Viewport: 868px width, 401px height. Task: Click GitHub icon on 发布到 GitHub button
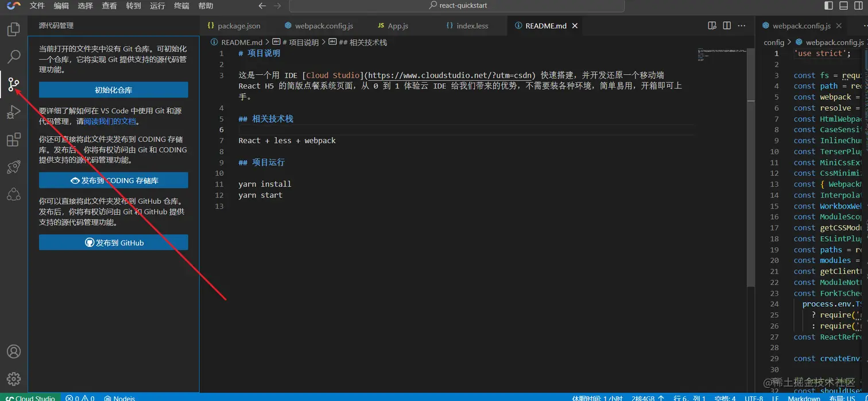(90, 242)
